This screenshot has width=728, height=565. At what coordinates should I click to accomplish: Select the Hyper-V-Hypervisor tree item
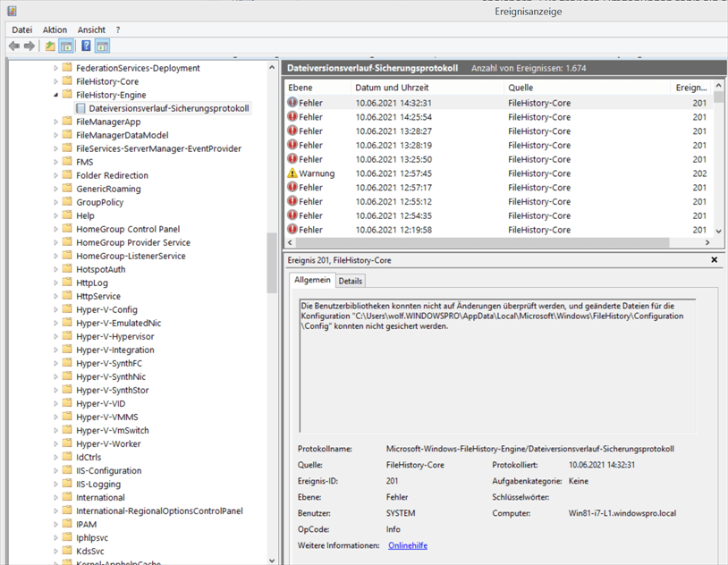115,336
